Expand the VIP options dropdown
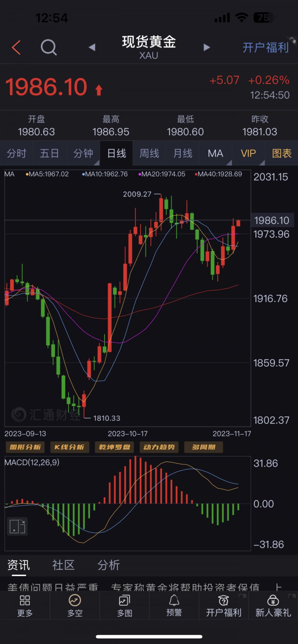The height and width of the screenshot is (644, 298). [249, 153]
